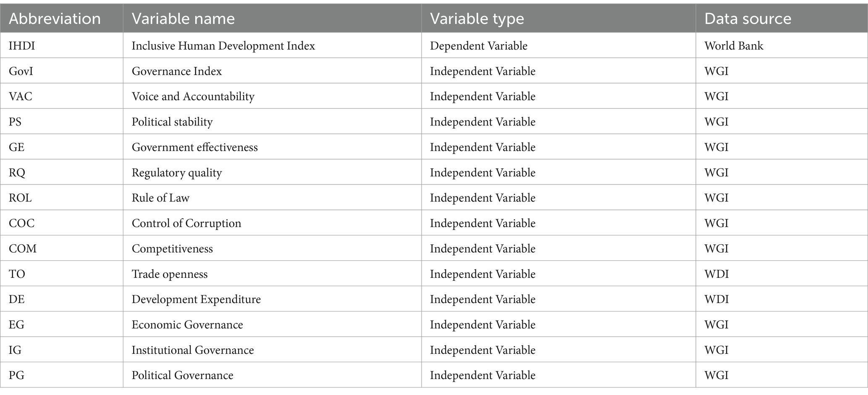Select the Governance Index cell

(x=272, y=71)
